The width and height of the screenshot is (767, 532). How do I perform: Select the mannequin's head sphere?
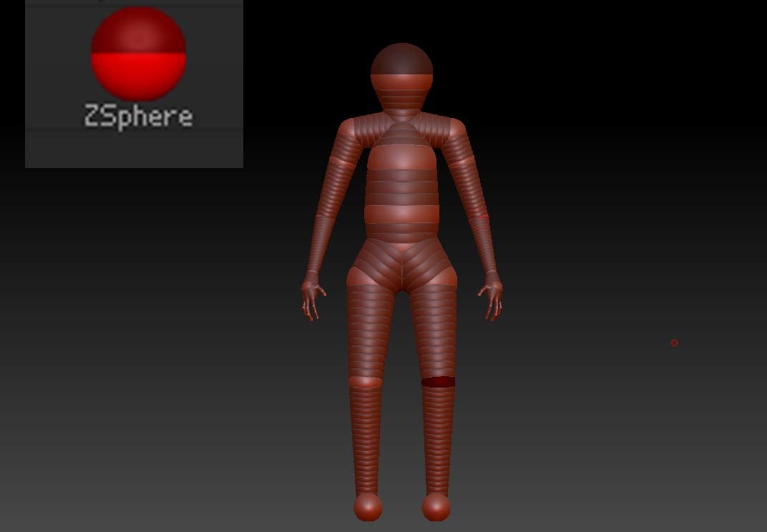pos(401,68)
